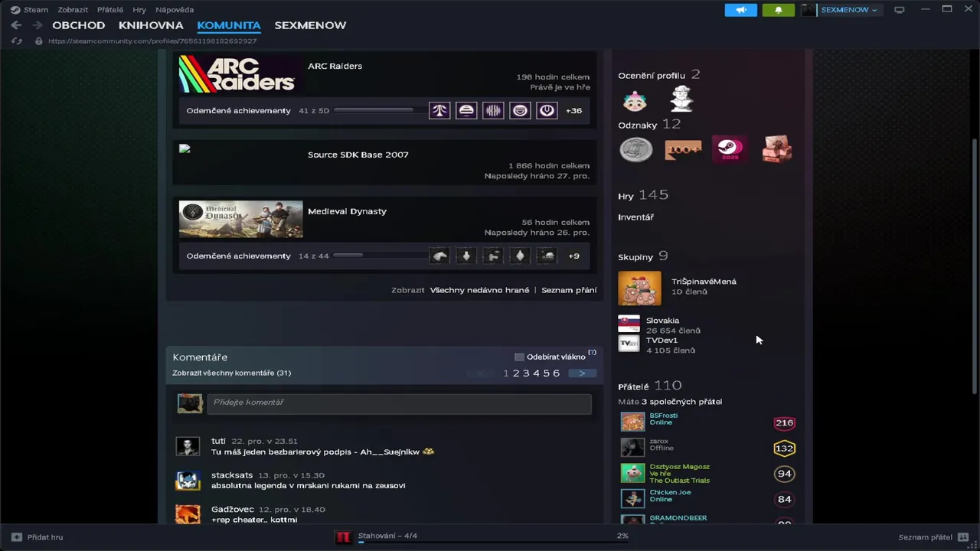Screen dimensions: 980x551
Task: Open the TrišpinavěMená group avatar
Action: pyautogui.click(x=639, y=289)
